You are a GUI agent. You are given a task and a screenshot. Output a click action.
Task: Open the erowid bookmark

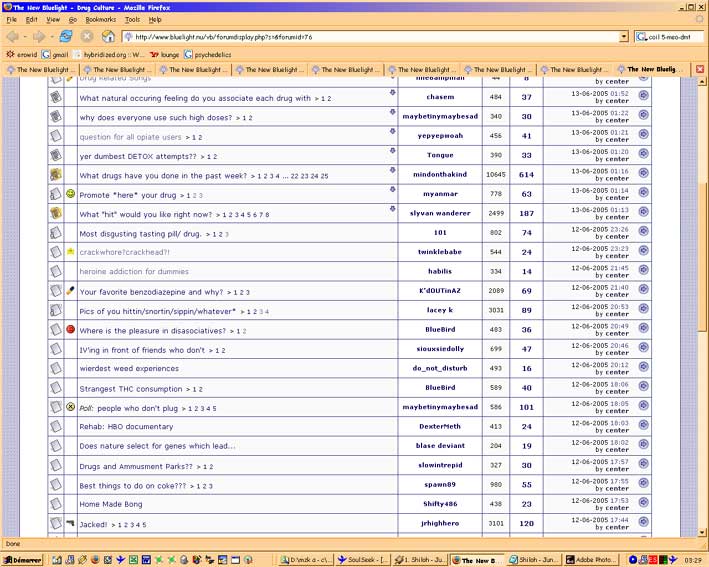[x=22, y=54]
